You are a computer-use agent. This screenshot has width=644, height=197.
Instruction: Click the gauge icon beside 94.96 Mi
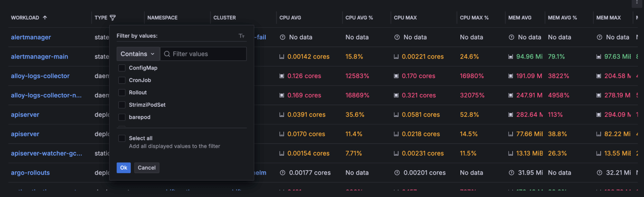click(511, 57)
